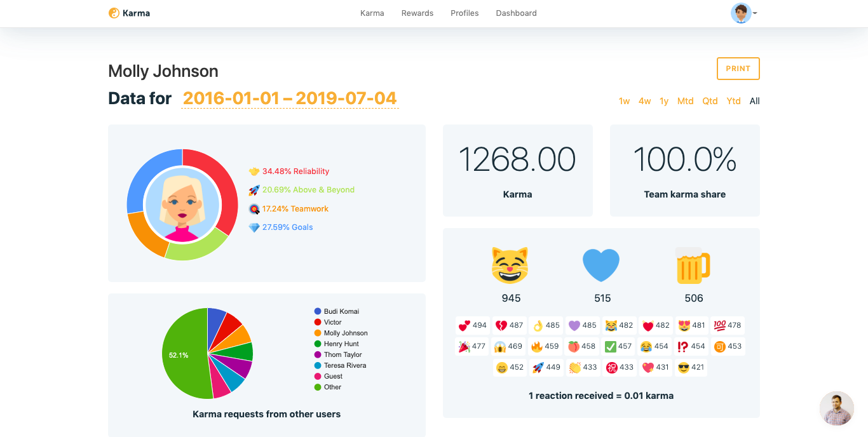
Task: Toggle Guest in the pie legend
Action: [x=329, y=376]
